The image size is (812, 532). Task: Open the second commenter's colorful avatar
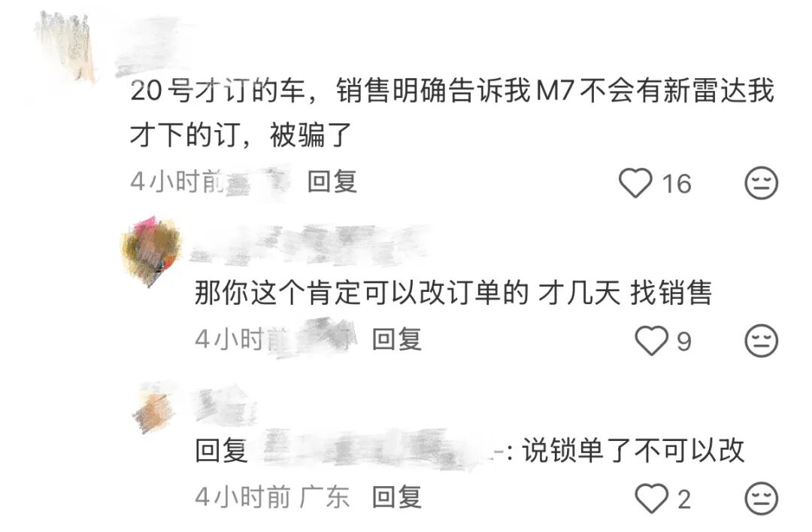point(152,251)
